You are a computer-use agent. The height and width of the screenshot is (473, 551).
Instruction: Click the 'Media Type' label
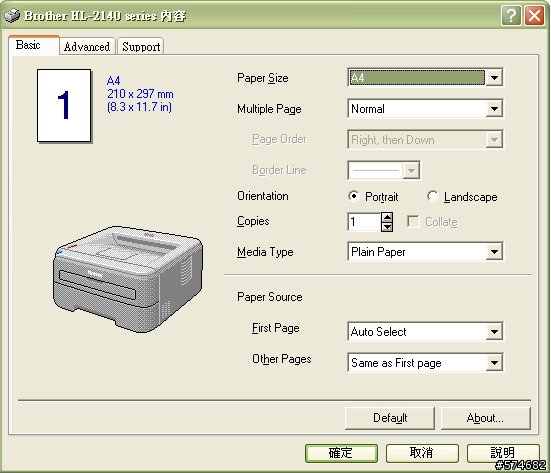pyautogui.click(x=265, y=252)
